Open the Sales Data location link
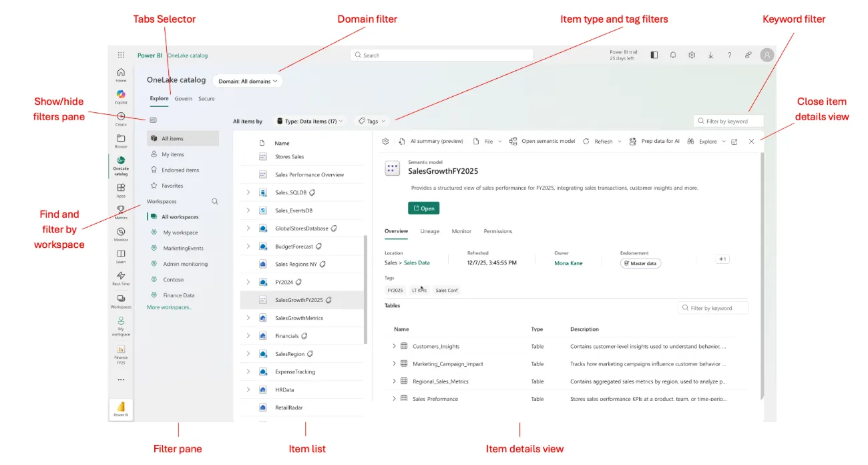Viewport: 868px width, 465px height. click(x=417, y=263)
